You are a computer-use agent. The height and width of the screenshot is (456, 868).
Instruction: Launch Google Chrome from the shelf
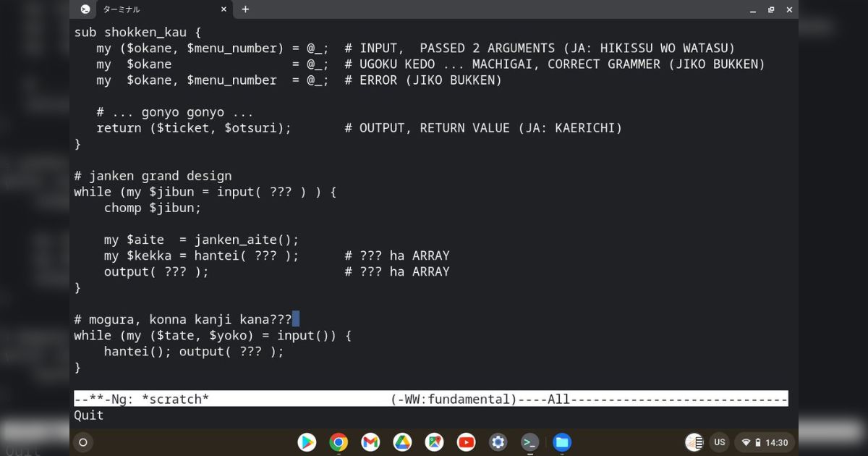pyautogui.click(x=339, y=442)
